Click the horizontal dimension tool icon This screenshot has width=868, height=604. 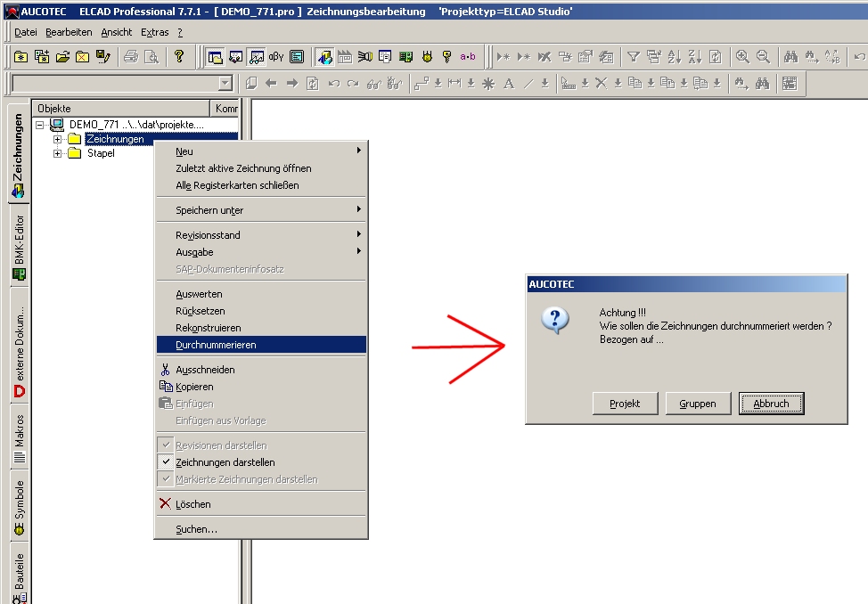point(454,84)
